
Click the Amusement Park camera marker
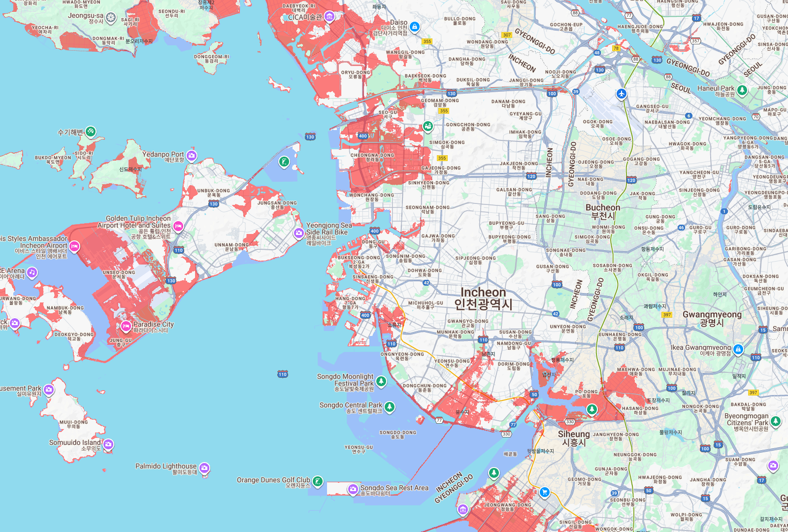coord(49,390)
